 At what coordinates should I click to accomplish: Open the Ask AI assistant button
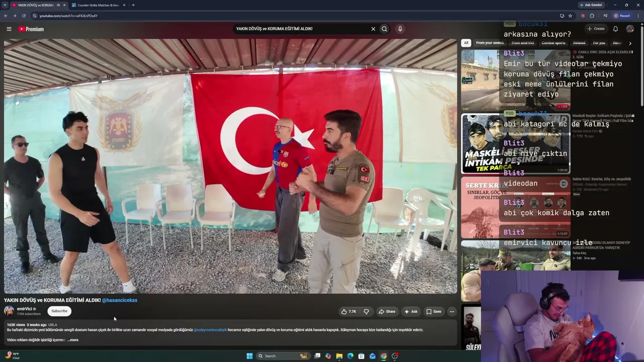[411, 312]
